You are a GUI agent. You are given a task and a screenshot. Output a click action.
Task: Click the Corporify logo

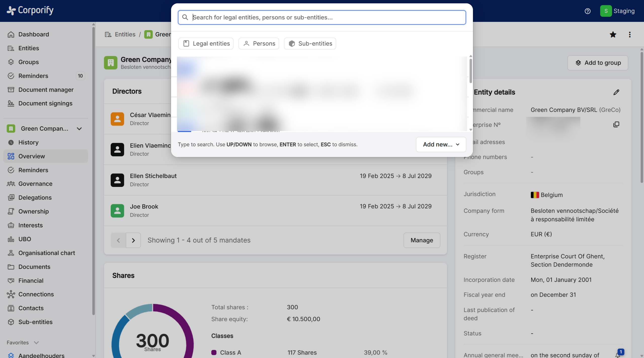click(x=30, y=11)
